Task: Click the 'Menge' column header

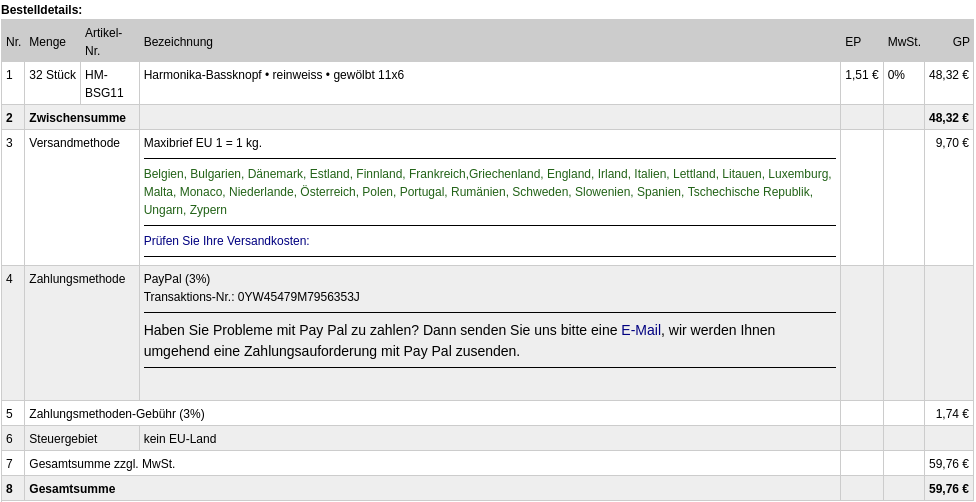Action: pyautogui.click(x=47, y=42)
